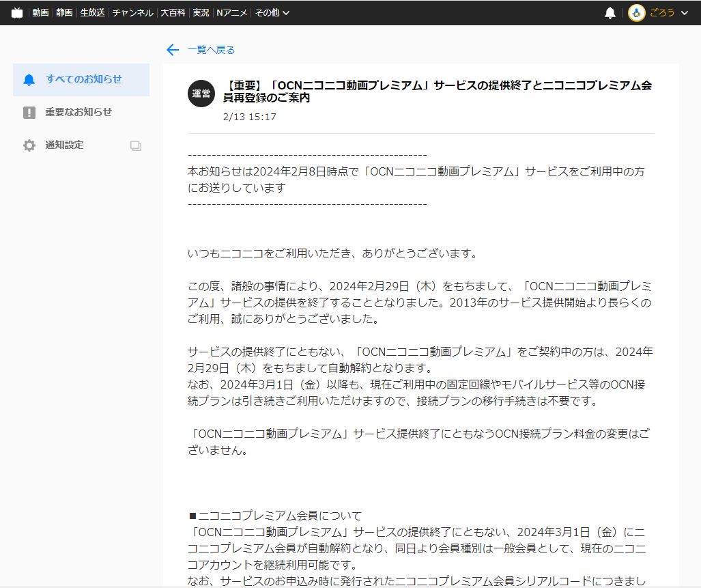701x588 pixels.
Task: Select the 重要なお知らせ sidebar tab
Action: 81,112
